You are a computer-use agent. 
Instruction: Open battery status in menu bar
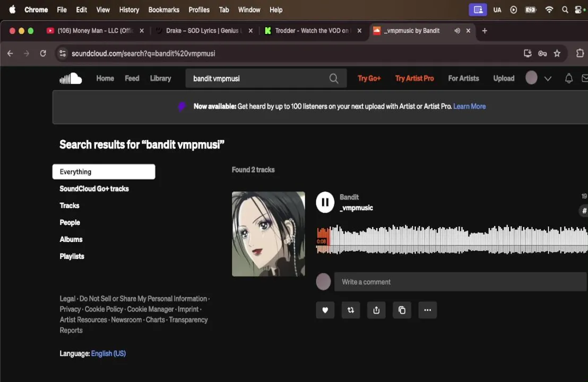click(x=531, y=10)
